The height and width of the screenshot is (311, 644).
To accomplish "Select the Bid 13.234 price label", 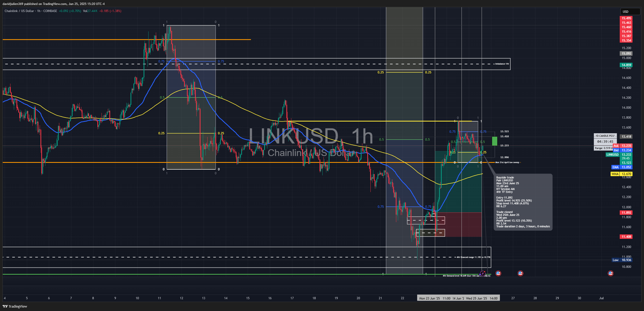I will coord(623,150).
